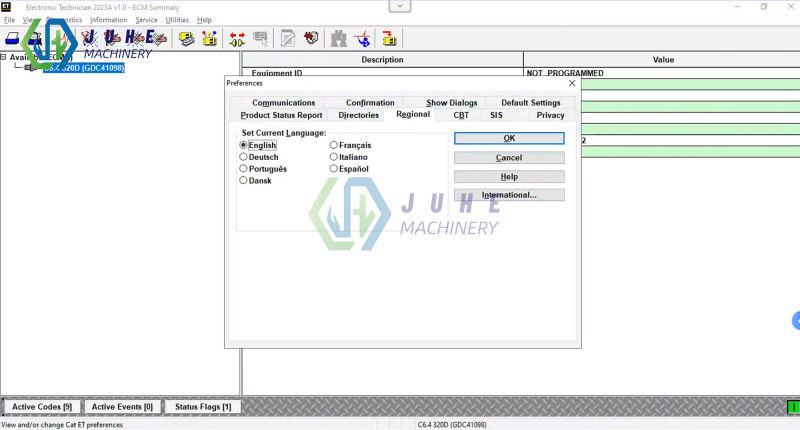The height and width of the screenshot is (430, 800).
Task: Click the dropdown chevron at top center
Action: (400, 6)
